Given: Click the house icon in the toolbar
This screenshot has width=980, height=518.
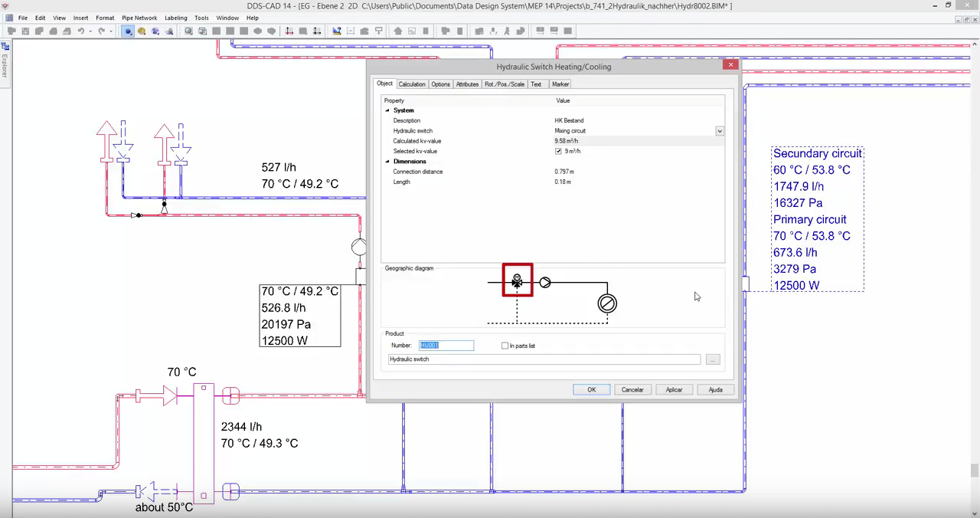Looking at the screenshot, I should (x=398, y=31).
